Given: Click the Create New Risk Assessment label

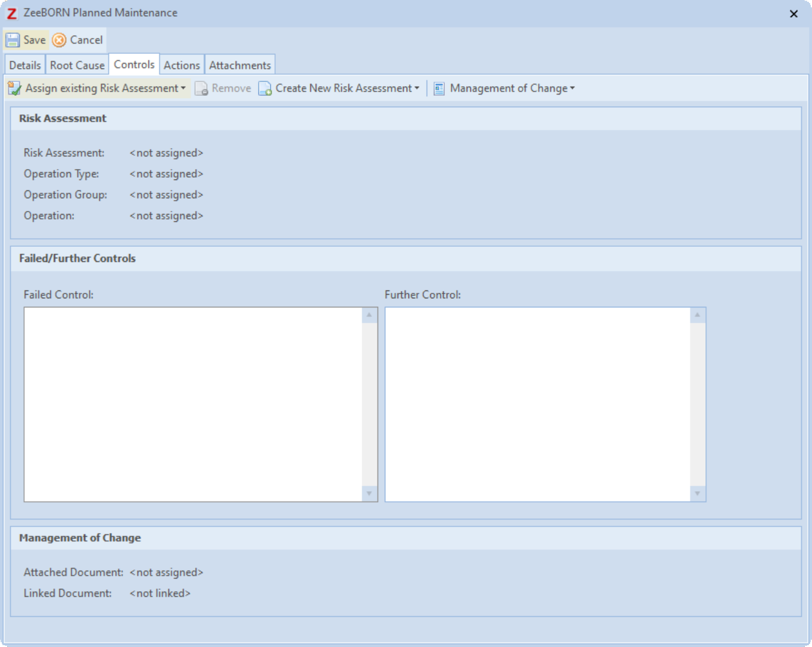Looking at the screenshot, I should click(344, 89).
